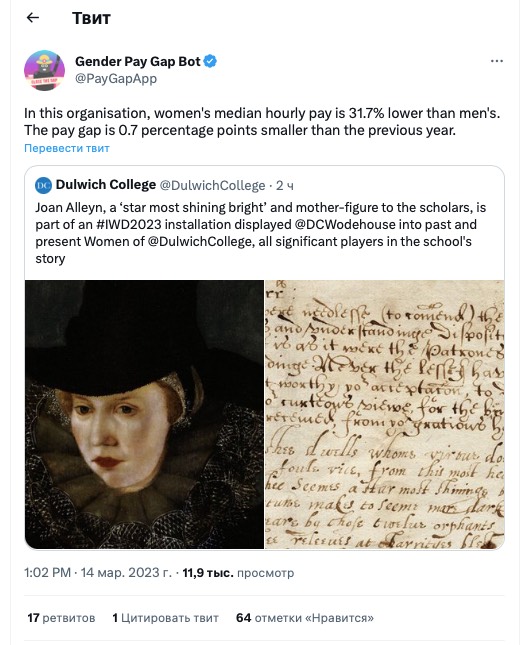
Task: Open the Joan Alleyn portrait image
Action: point(144,414)
